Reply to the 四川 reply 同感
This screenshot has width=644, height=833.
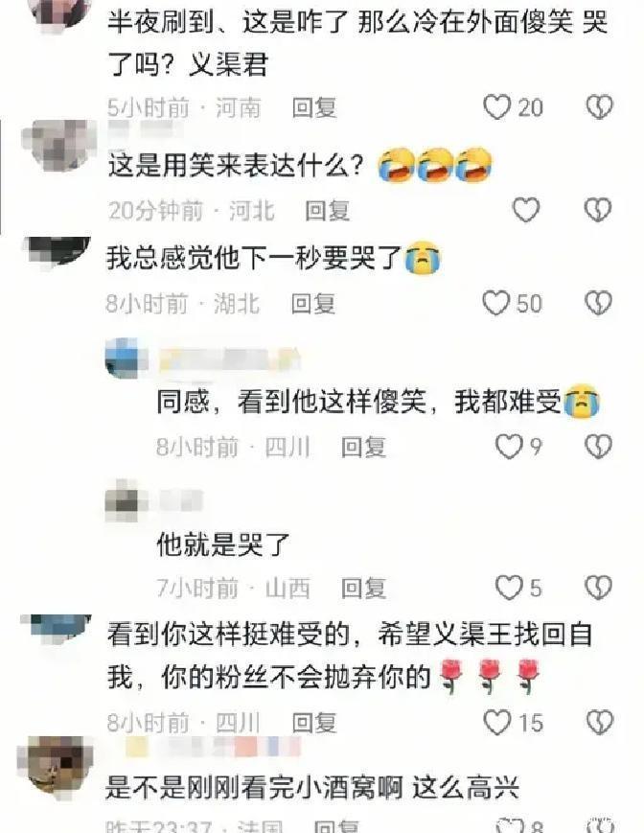click(x=363, y=447)
